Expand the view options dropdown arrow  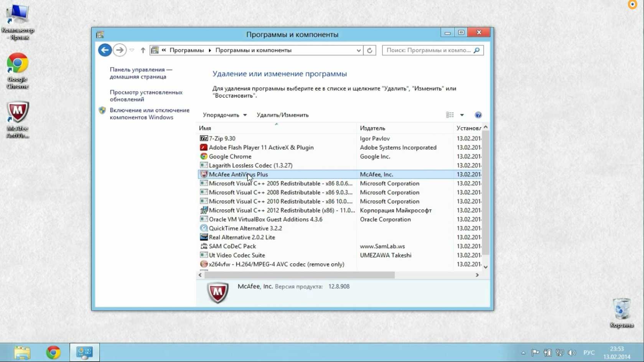coord(462,115)
